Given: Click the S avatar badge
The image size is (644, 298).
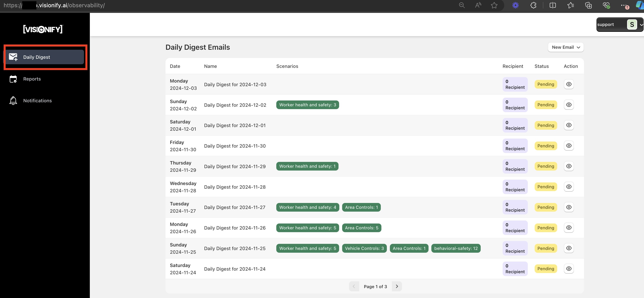Looking at the screenshot, I should 632,25.
